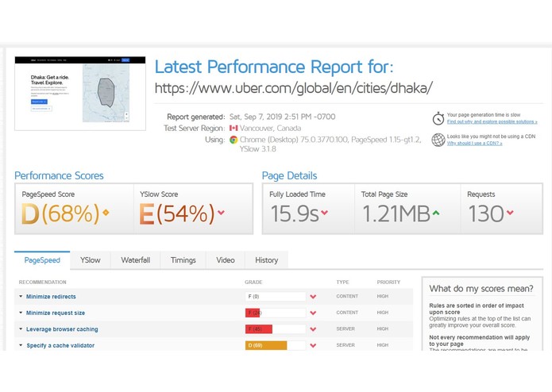Click the 130 requests value

click(x=486, y=213)
